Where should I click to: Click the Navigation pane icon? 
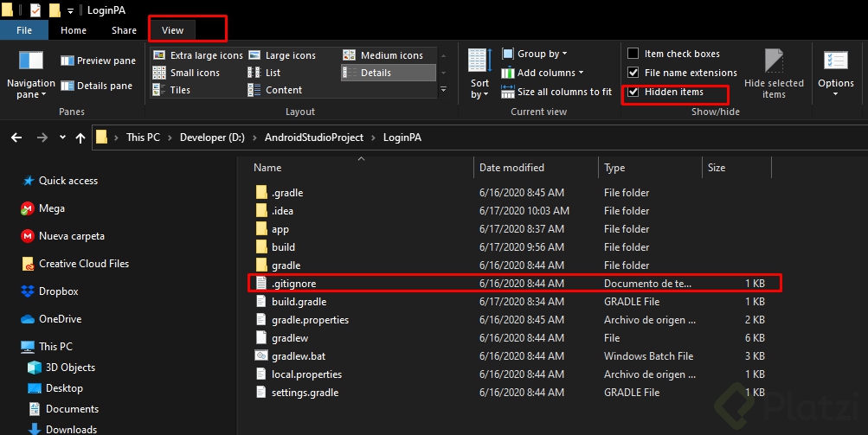coord(31,62)
